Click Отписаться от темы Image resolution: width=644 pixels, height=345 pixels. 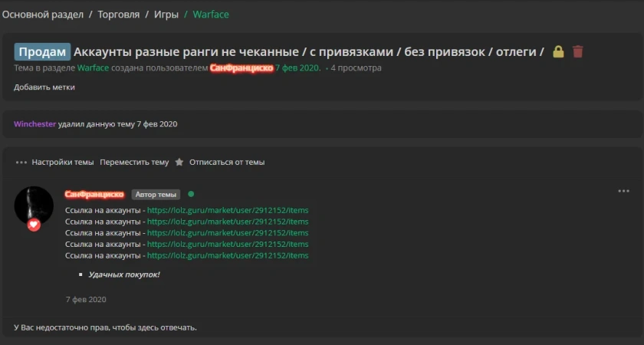[x=227, y=163]
